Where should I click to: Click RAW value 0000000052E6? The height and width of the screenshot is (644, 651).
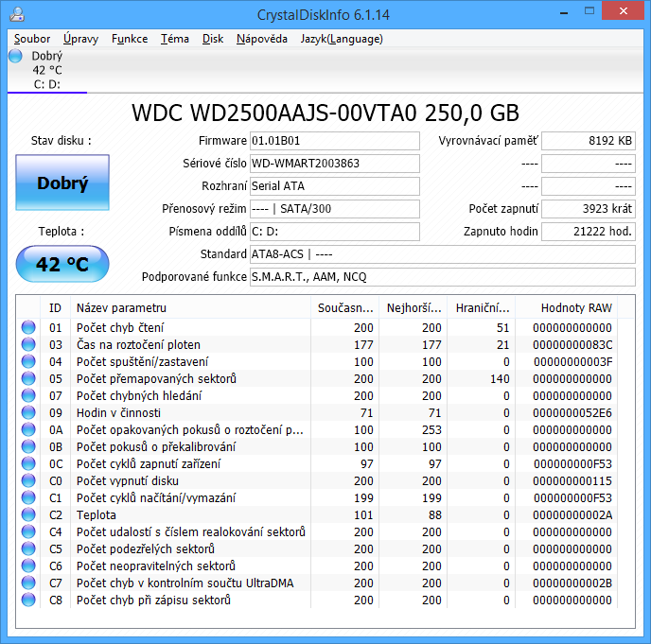(x=572, y=413)
